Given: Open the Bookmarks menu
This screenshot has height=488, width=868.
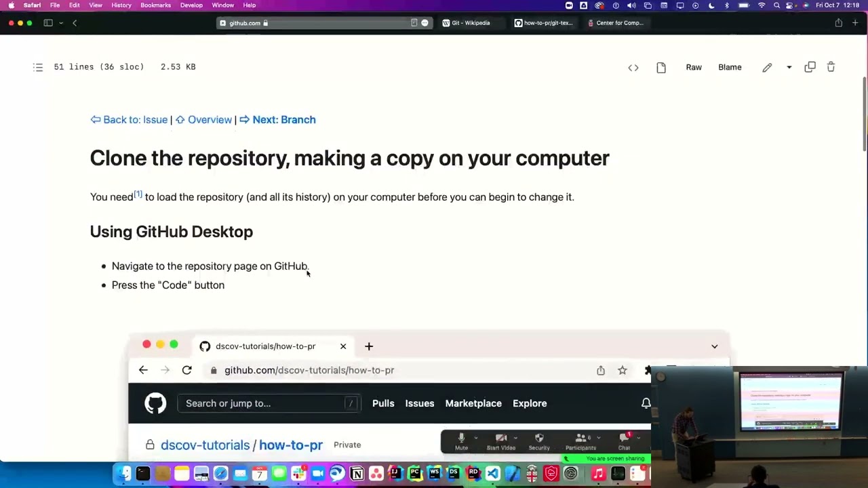Looking at the screenshot, I should (156, 5).
